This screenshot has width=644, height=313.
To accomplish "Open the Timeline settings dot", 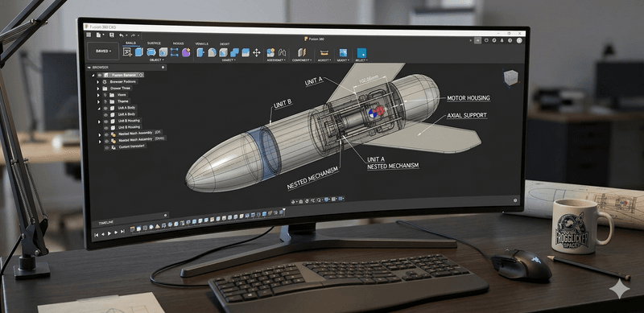I will click(166, 216).
